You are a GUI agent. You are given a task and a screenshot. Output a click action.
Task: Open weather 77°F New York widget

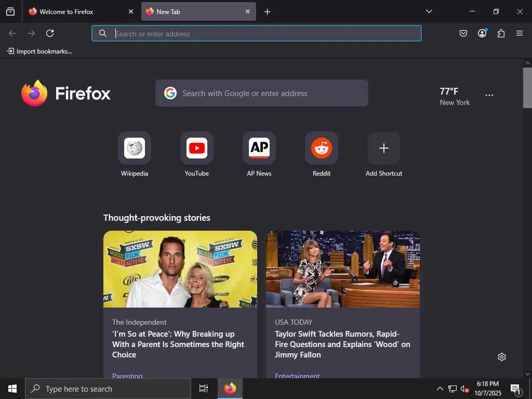pos(455,96)
